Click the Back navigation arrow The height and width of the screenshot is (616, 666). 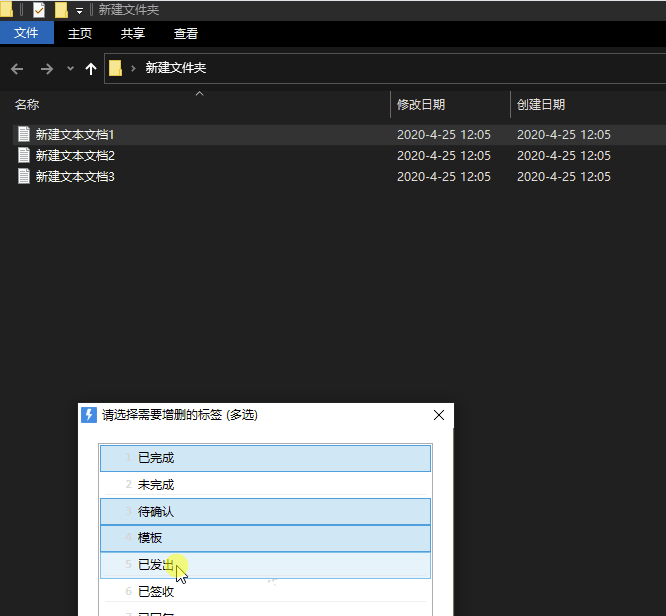(x=16, y=68)
